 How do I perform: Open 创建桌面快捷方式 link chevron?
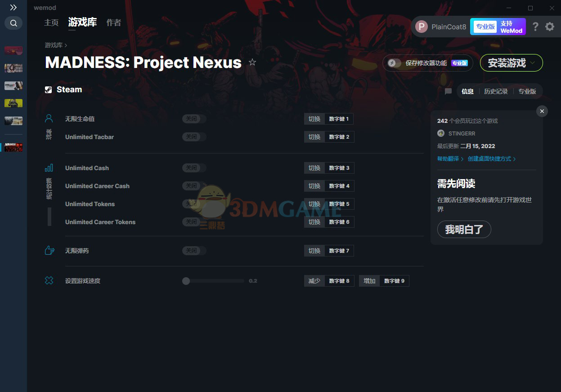pos(514,159)
